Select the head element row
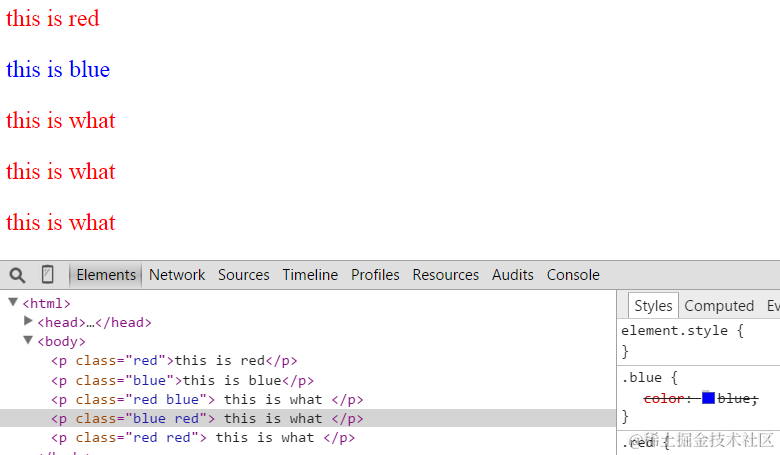 [95, 323]
